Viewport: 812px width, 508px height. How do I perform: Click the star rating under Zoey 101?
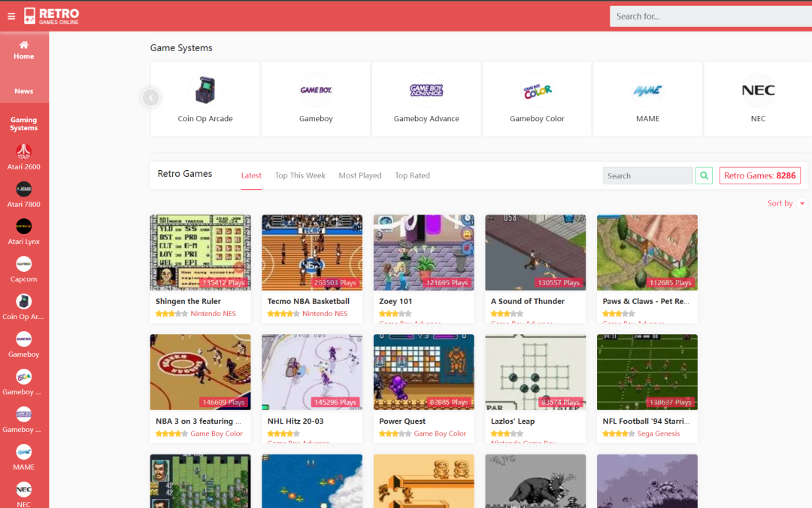click(x=395, y=314)
